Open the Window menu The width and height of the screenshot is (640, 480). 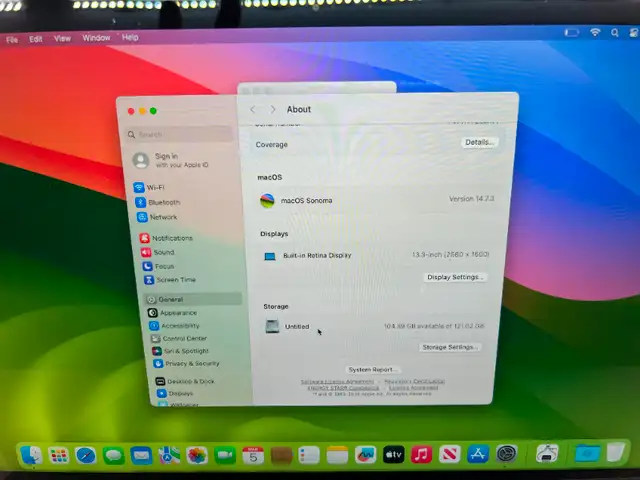pos(96,38)
